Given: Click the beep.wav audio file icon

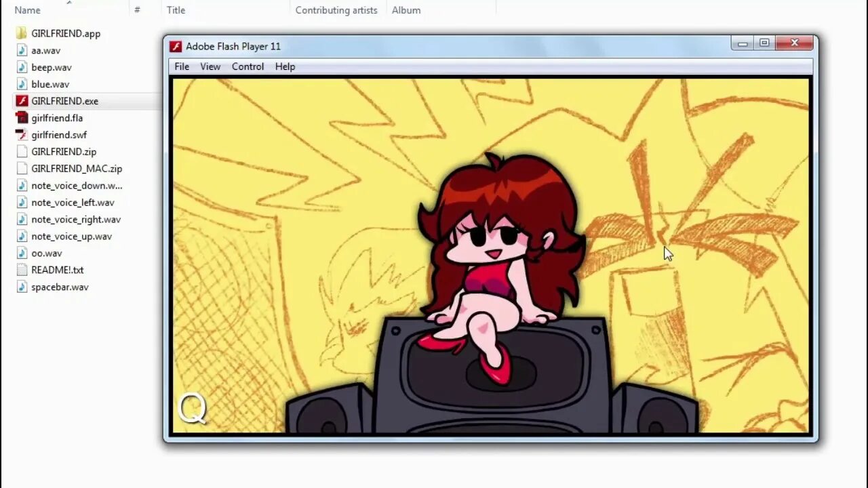Looking at the screenshot, I should pos(21,67).
